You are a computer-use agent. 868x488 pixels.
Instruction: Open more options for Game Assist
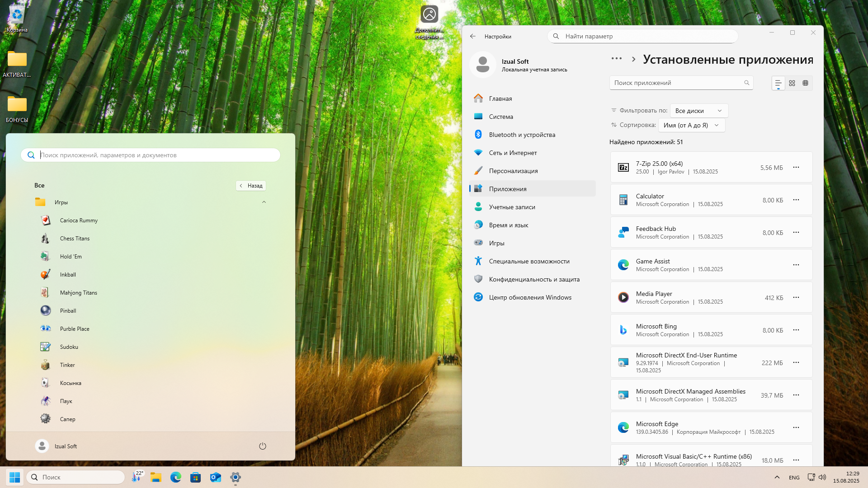click(796, 265)
